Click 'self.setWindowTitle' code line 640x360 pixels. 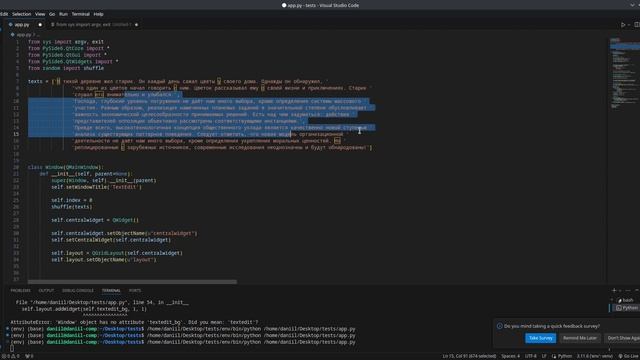click(96, 187)
